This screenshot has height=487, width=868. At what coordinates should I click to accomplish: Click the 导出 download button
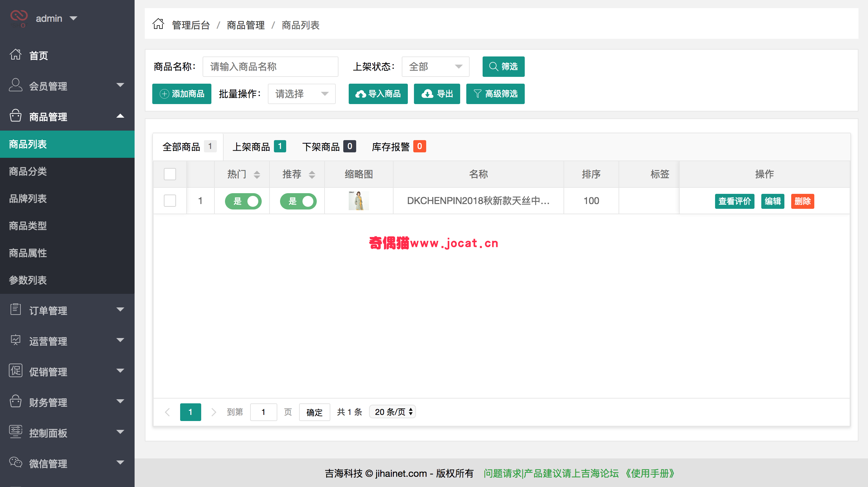[437, 94]
